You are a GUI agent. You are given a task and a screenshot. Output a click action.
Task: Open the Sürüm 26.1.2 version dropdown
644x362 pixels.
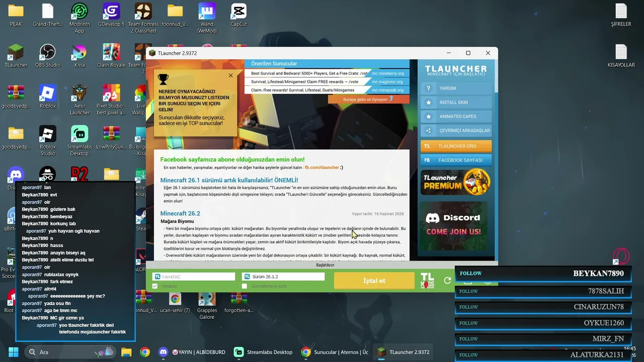click(x=283, y=277)
